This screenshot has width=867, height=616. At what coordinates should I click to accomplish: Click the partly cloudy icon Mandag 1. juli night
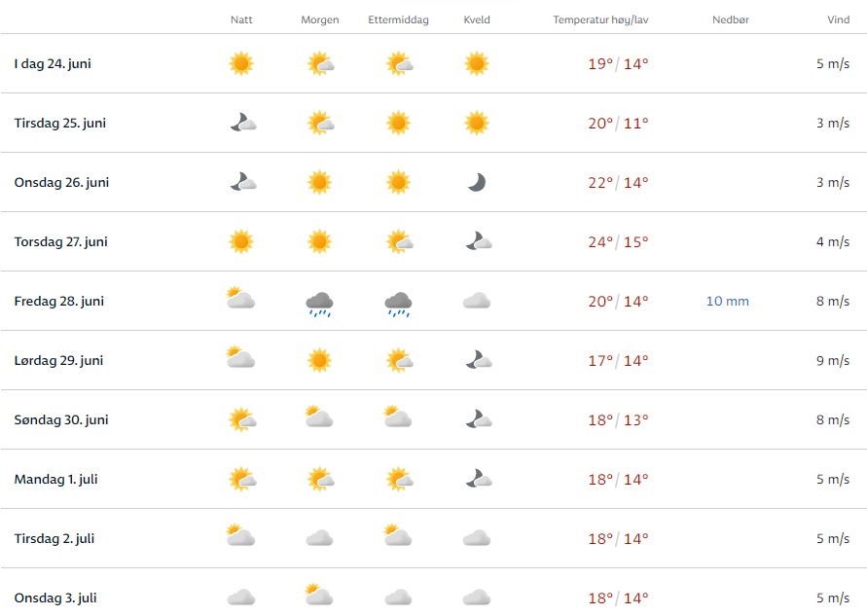pyautogui.click(x=241, y=479)
